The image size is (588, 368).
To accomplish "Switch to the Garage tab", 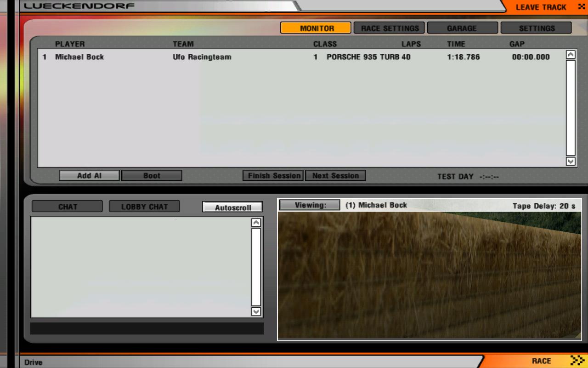I will point(462,28).
